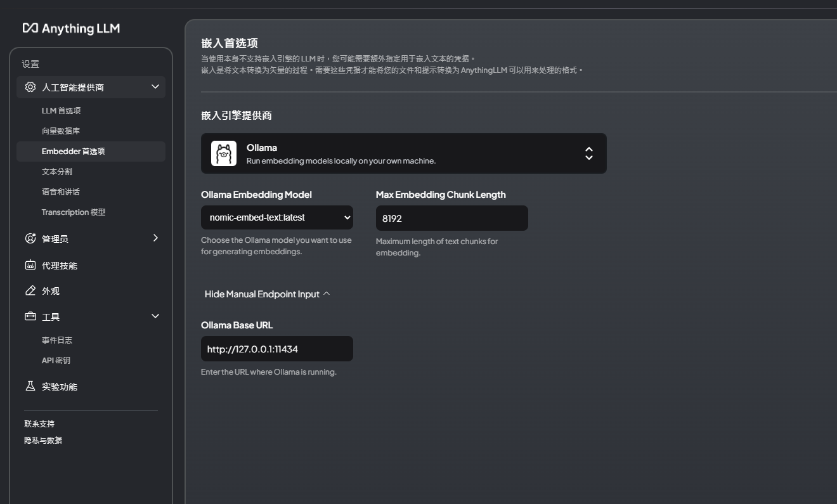Click the Ollama llama logo

point(224,153)
